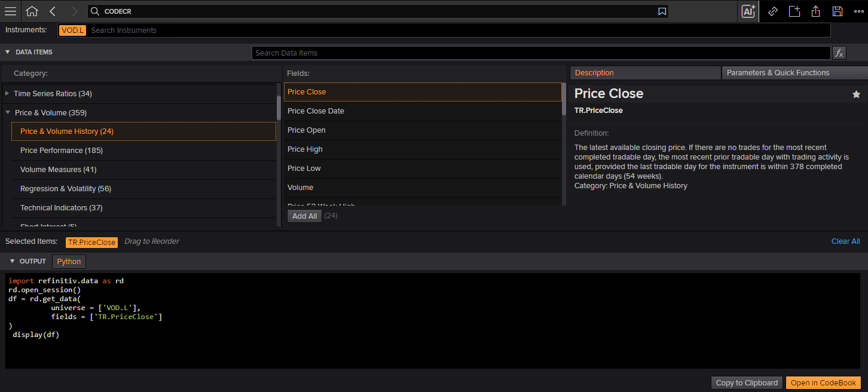Favorite Price Close with the star icon
The height and width of the screenshot is (392, 868).
click(856, 94)
